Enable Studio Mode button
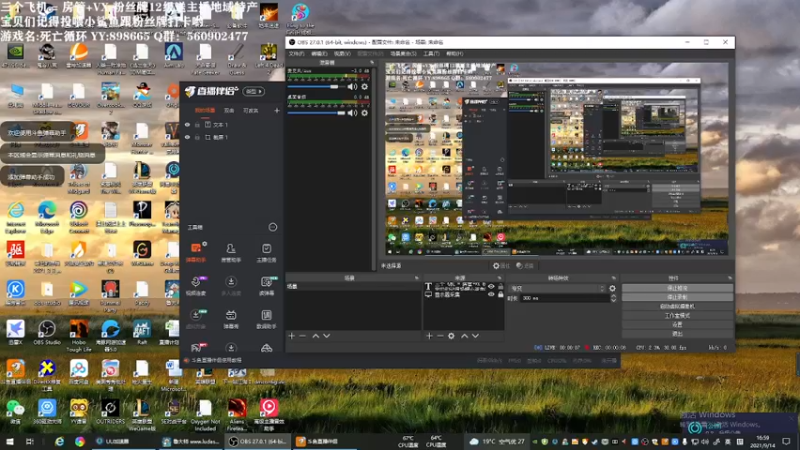Viewport: 800px width, 450px height. click(x=677, y=315)
